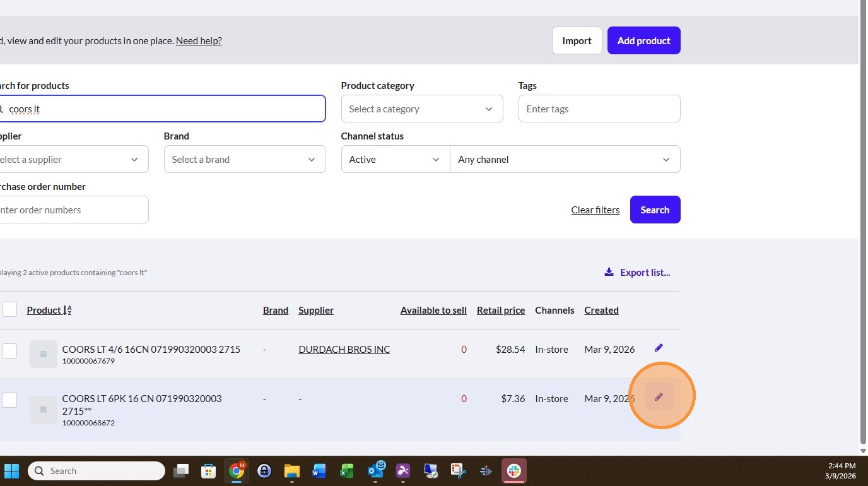Click the Add product button

pos(643,40)
